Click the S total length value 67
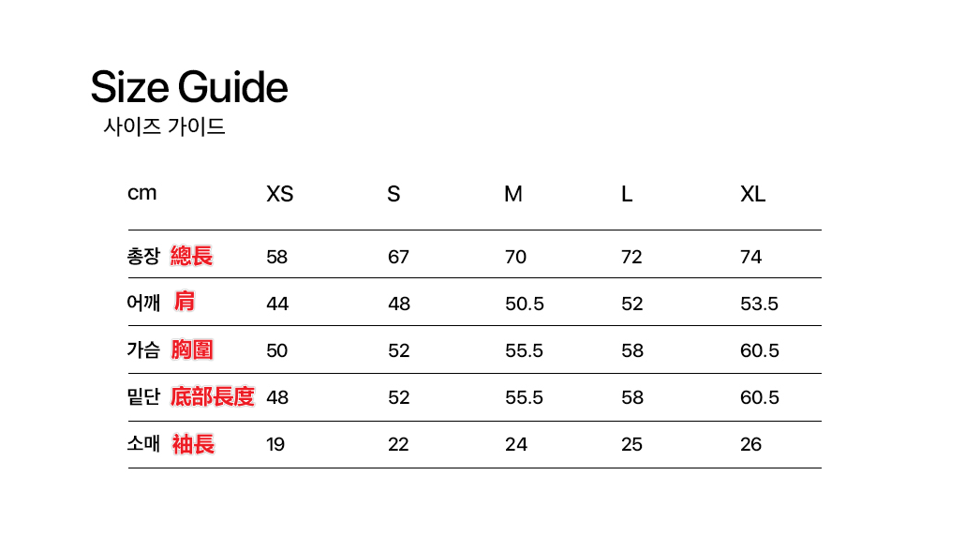 tap(398, 257)
